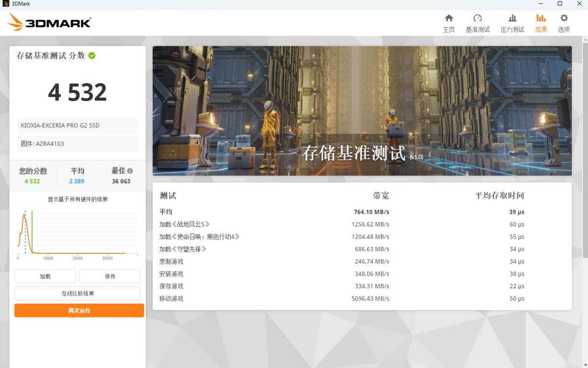Click the highlighted 结果 results icon

(541, 22)
